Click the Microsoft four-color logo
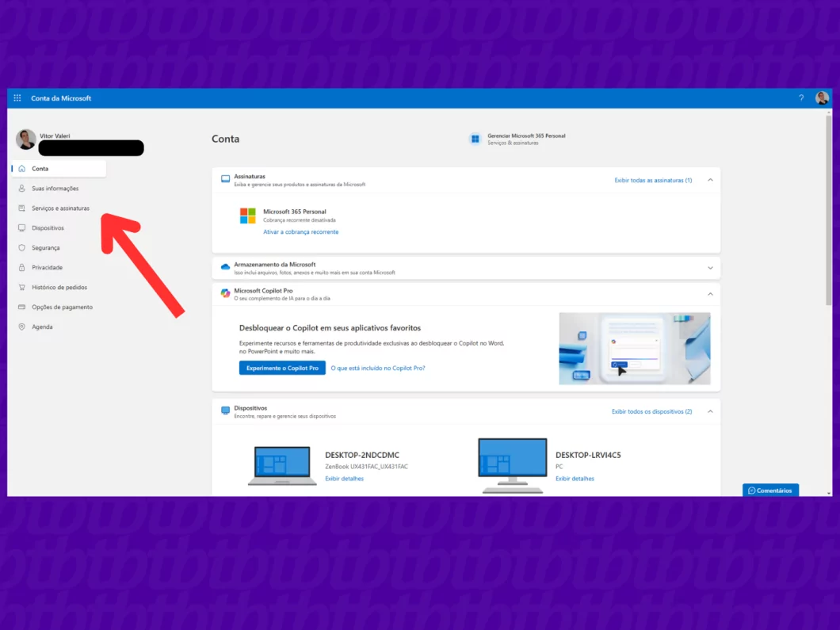 click(247, 216)
